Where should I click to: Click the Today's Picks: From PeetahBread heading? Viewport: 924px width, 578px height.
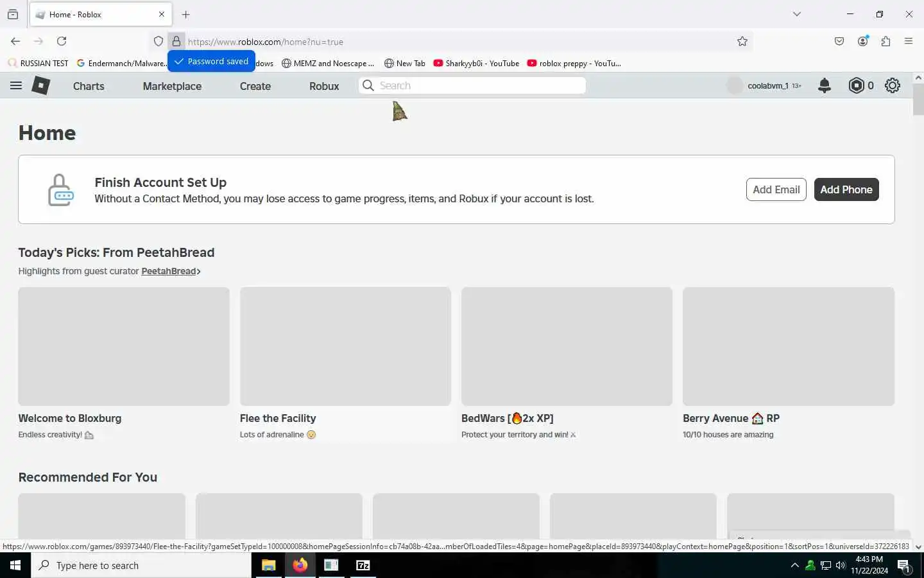116,252
